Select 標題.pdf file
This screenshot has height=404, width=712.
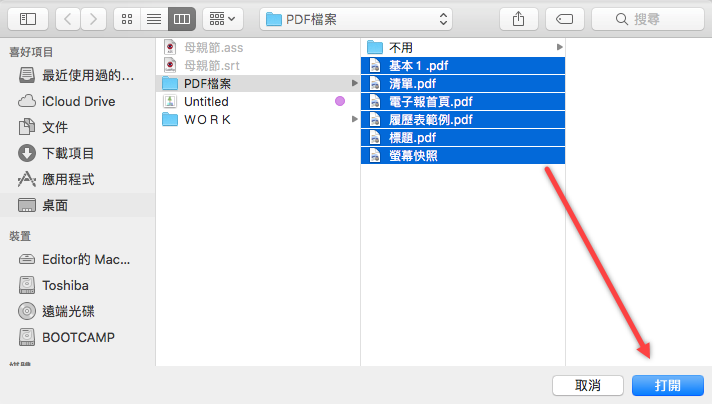point(463,138)
